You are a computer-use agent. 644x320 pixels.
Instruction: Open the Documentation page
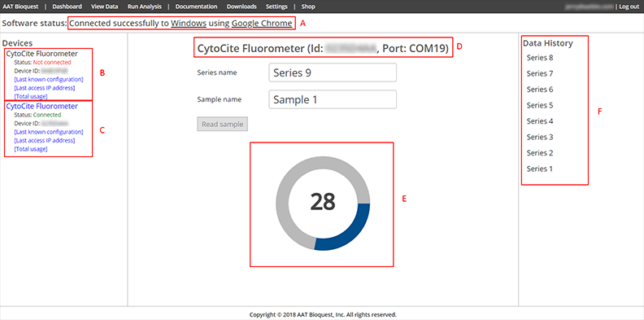(x=196, y=7)
